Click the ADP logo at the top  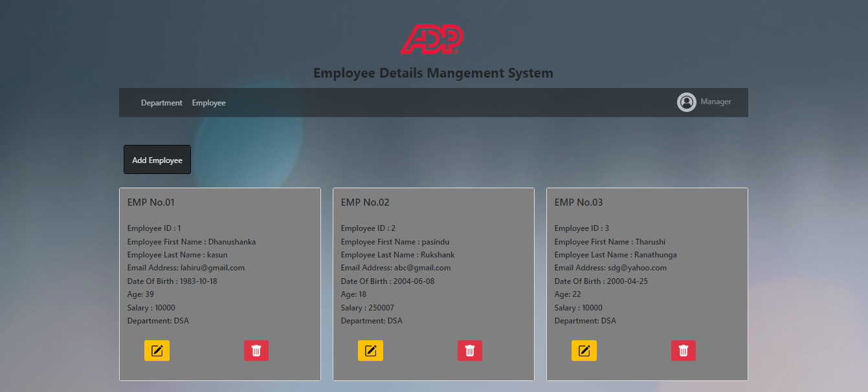point(432,39)
